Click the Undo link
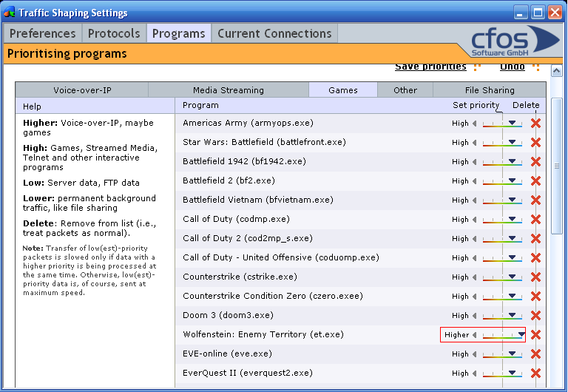Screen dimensions: 568x392 pos(512,67)
